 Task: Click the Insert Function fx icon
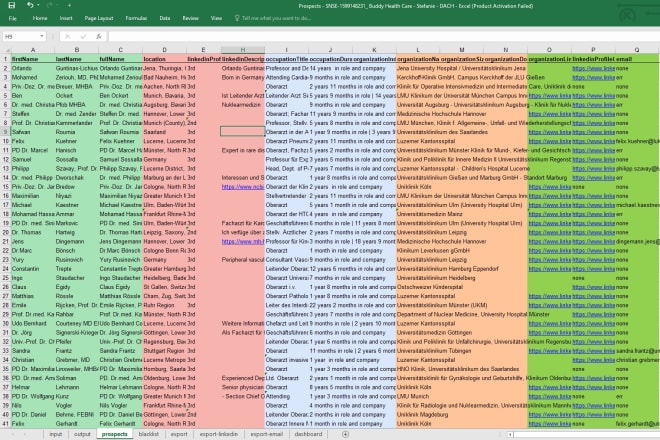(x=98, y=37)
